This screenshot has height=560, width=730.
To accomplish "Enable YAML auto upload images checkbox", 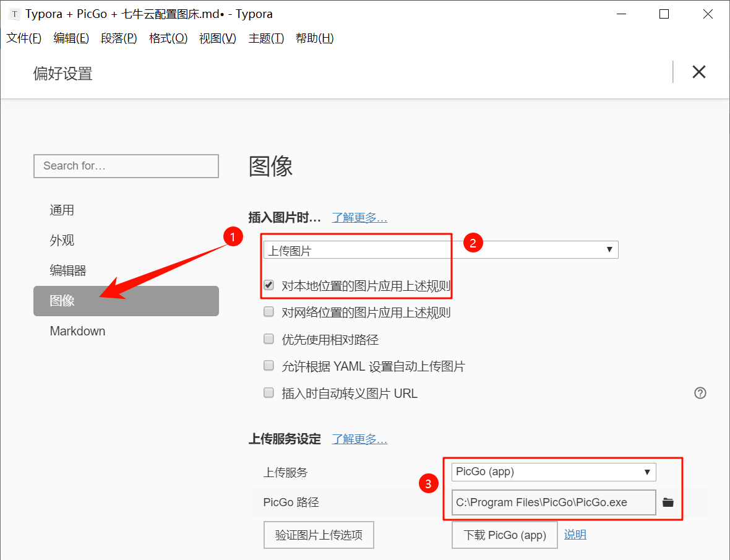I will (269, 366).
